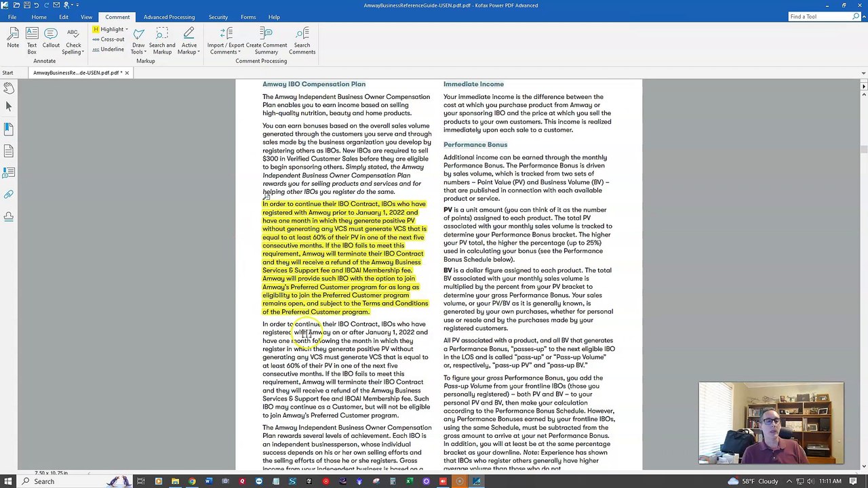Screen dimensions: 868x488
Task: Open the comments panel icon in sidebar
Action: (x=9, y=173)
